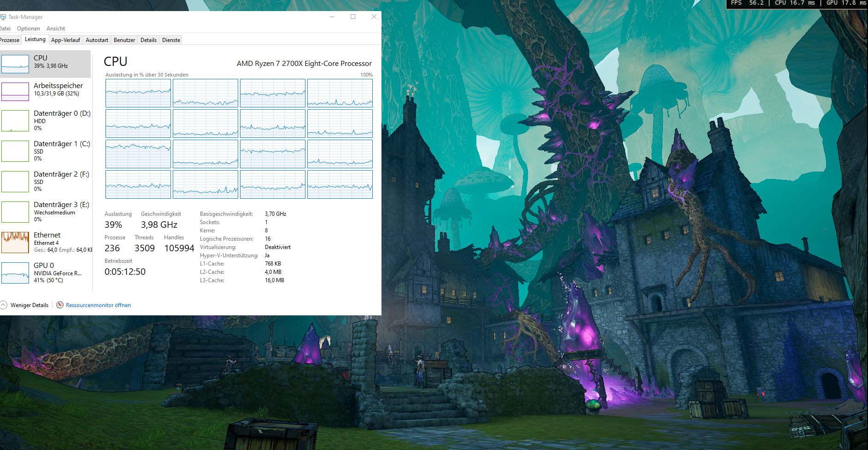This screenshot has width=868, height=450.
Task: Open the Ansicht menu
Action: coord(56,29)
